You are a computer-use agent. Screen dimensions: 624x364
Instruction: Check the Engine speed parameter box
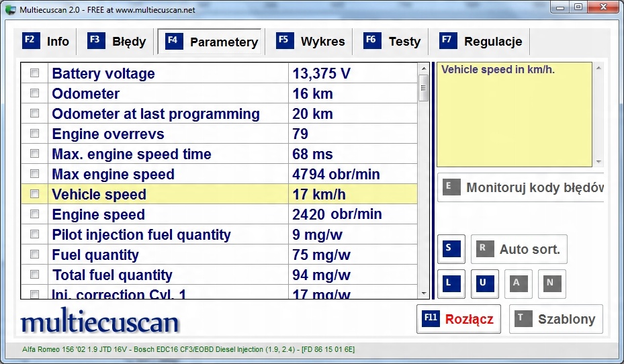[x=35, y=215]
